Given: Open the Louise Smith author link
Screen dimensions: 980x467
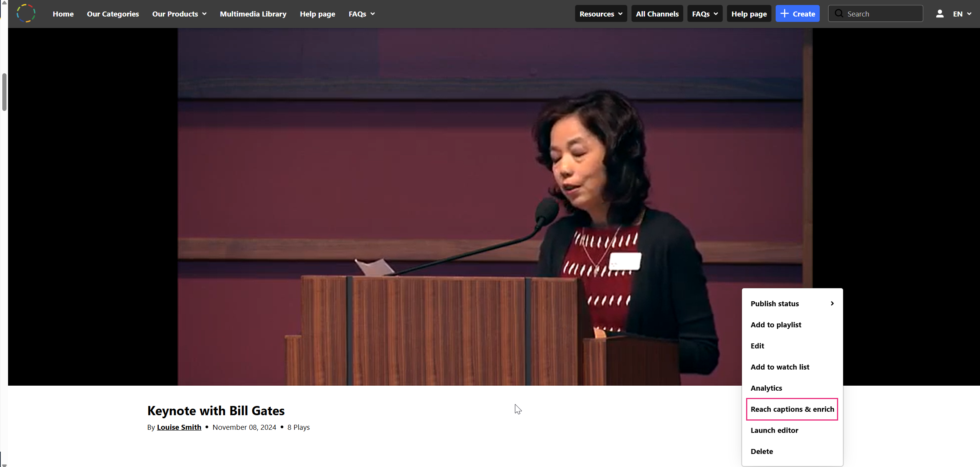Looking at the screenshot, I should (179, 427).
